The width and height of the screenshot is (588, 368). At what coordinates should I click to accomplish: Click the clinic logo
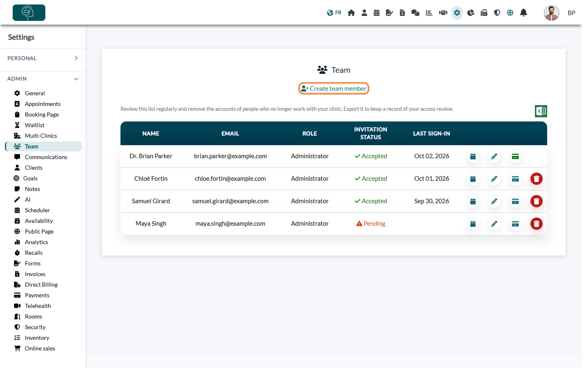[x=29, y=13]
